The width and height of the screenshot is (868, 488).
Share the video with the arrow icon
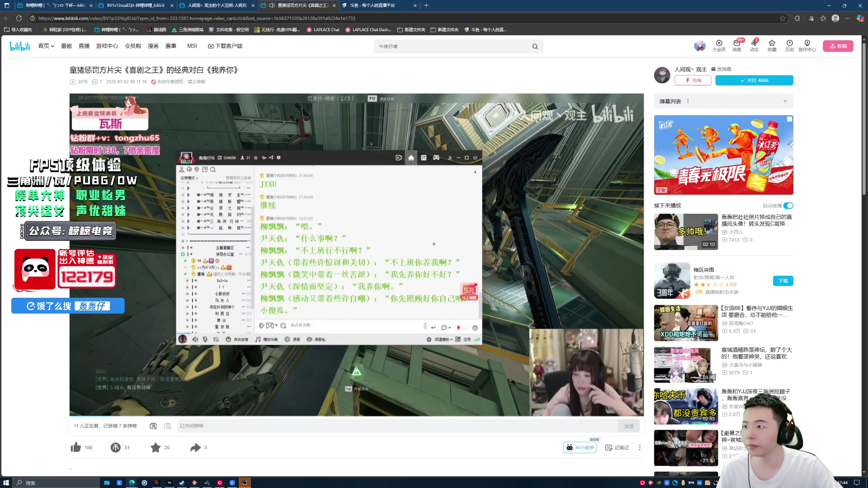tap(195, 447)
